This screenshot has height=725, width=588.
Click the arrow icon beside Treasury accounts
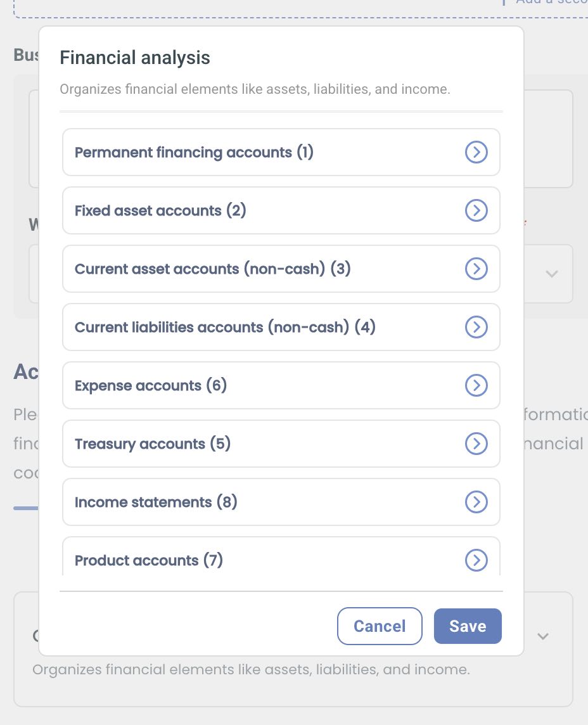[x=476, y=444]
